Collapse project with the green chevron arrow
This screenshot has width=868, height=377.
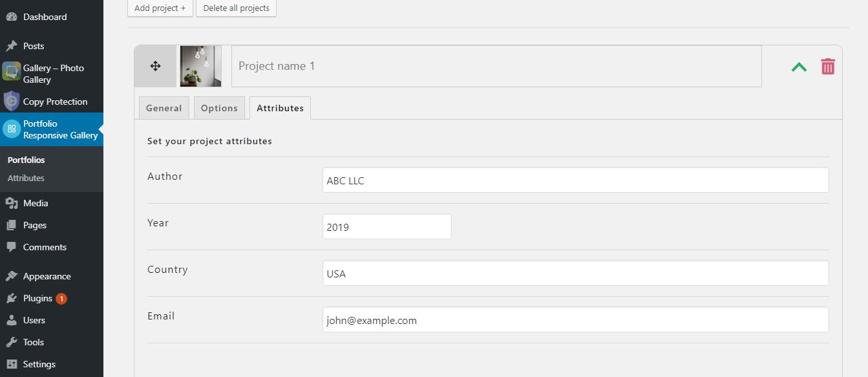tap(799, 67)
